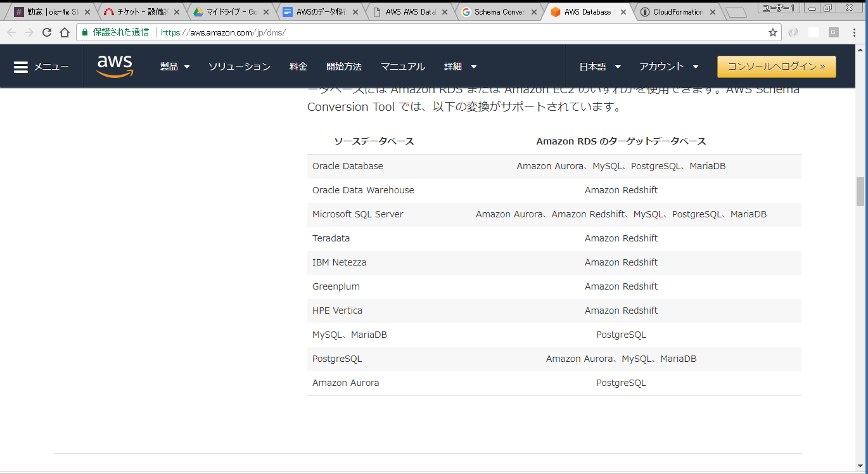Click the browser back arrow
This screenshot has height=474, width=868.
tap(11, 32)
